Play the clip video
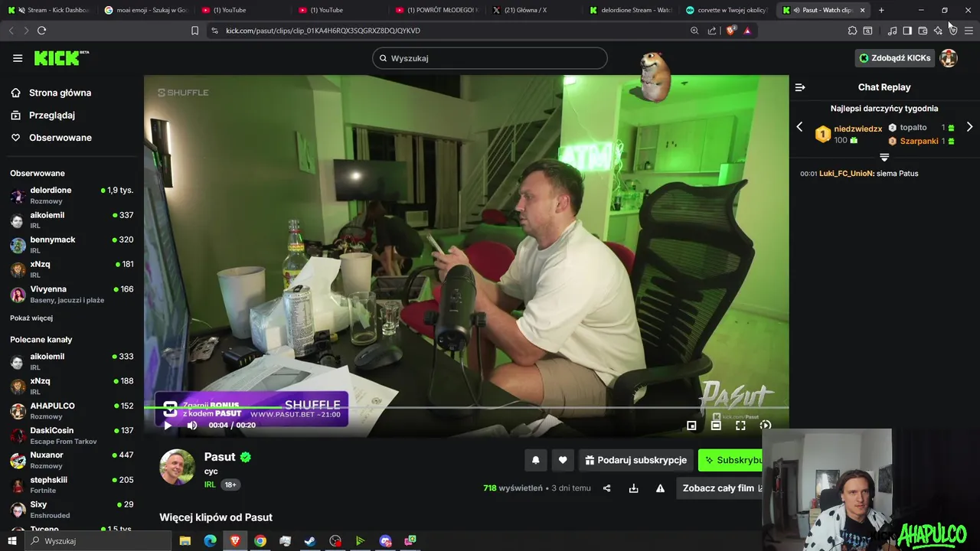Viewport: 980px width, 551px height. (x=168, y=425)
